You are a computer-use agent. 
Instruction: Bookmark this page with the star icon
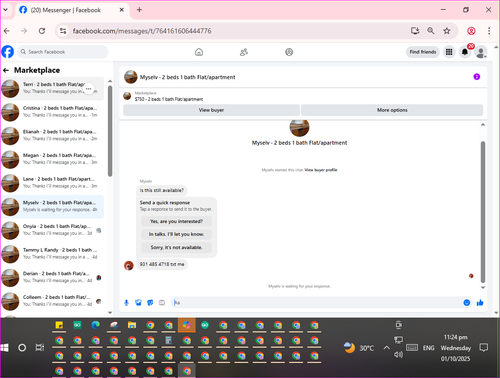pos(447,31)
